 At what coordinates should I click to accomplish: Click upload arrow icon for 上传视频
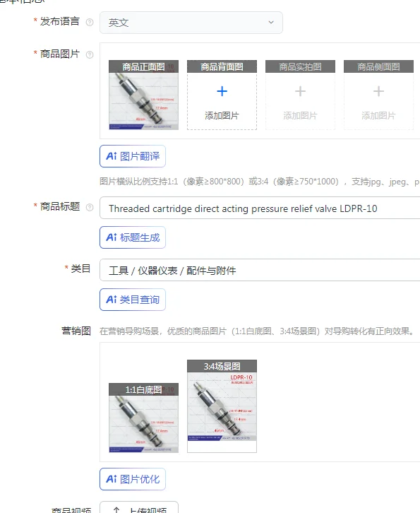[x=116, y=510]
